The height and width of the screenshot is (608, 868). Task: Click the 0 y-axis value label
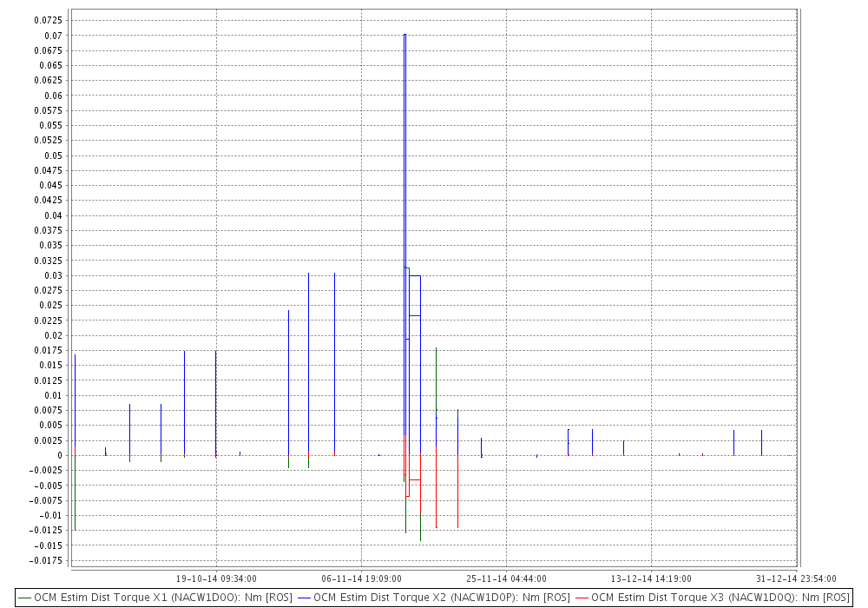tap(60, 455)
